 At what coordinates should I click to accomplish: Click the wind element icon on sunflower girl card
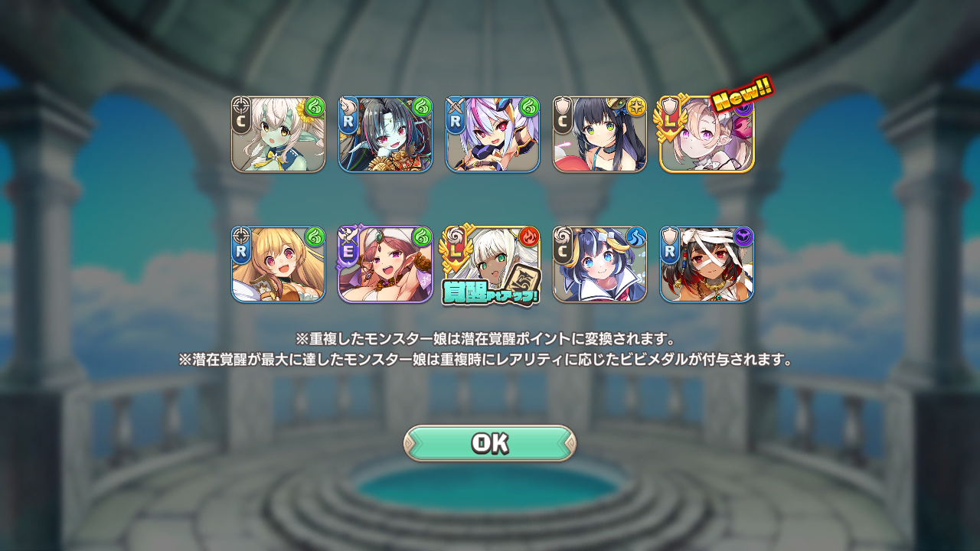tap(315, 107)
